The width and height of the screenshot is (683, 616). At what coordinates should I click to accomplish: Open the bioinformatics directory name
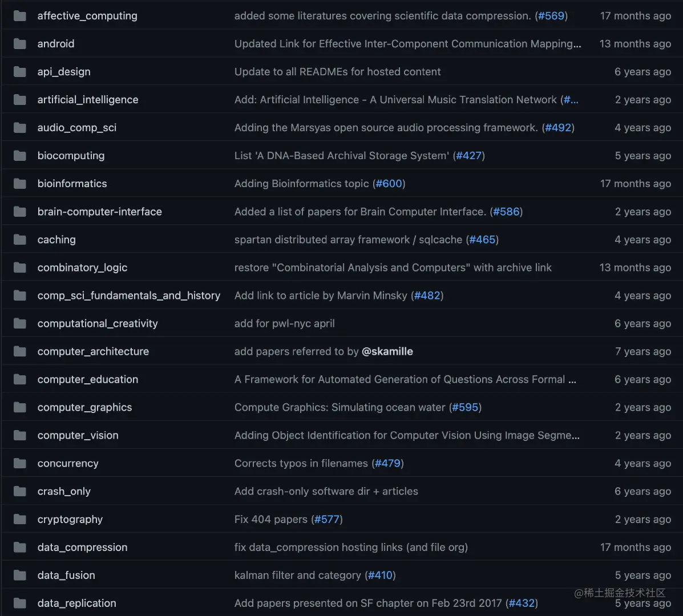(72, 184)
